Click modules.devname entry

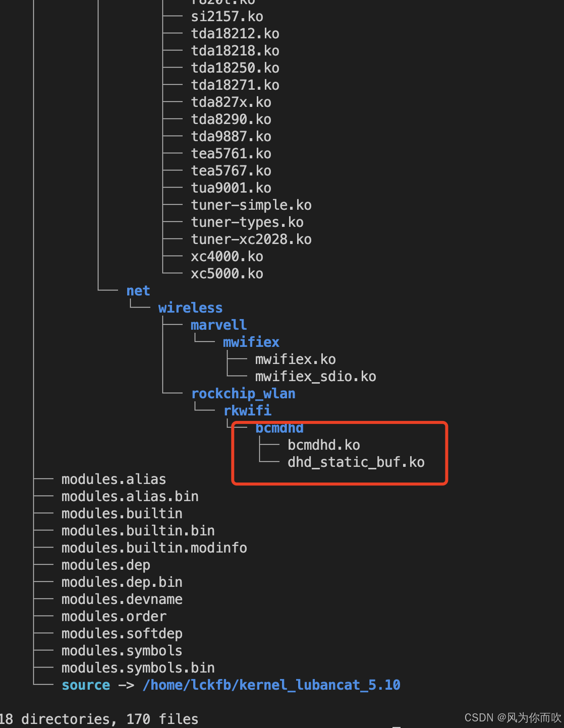click(x=122, y=599)
